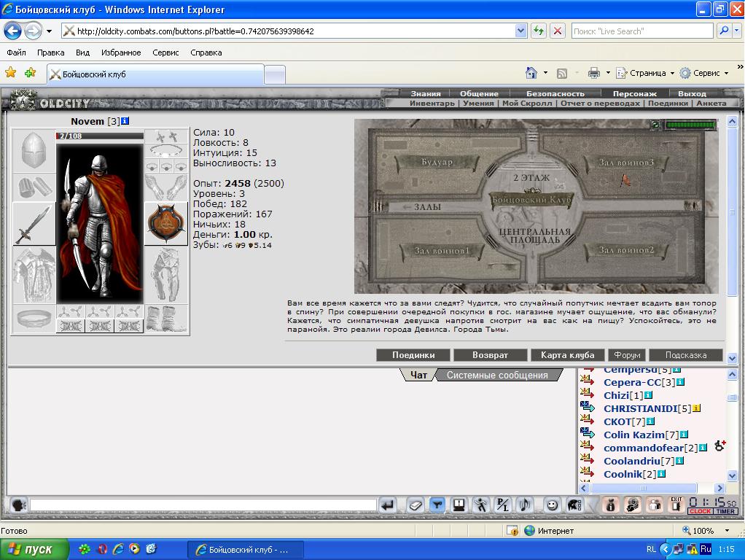Click the hand with coin icon

click(x=633, y=505)
